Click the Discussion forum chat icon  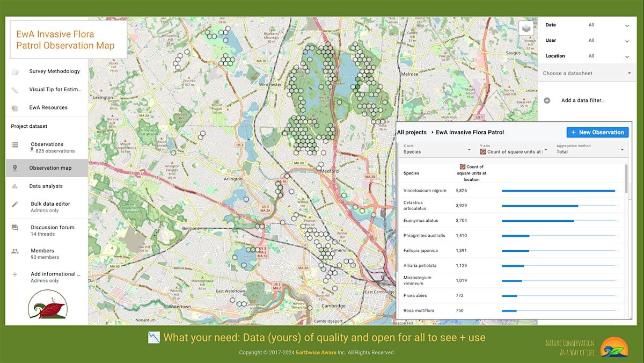coord(15,228)
